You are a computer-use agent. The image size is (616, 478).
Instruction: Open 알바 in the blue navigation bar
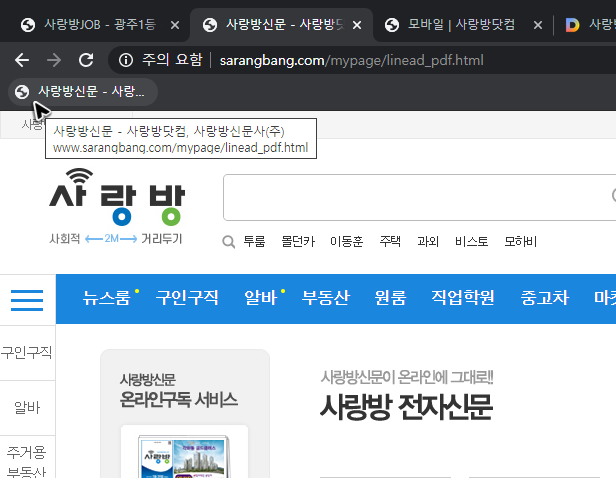[x=260, y=298]
